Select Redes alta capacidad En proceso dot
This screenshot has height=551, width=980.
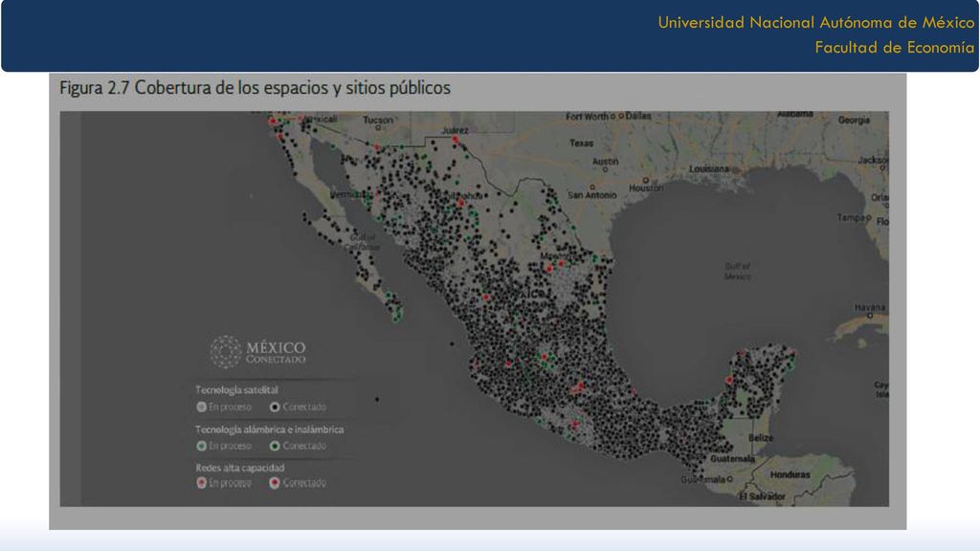(x=201, y=482)
